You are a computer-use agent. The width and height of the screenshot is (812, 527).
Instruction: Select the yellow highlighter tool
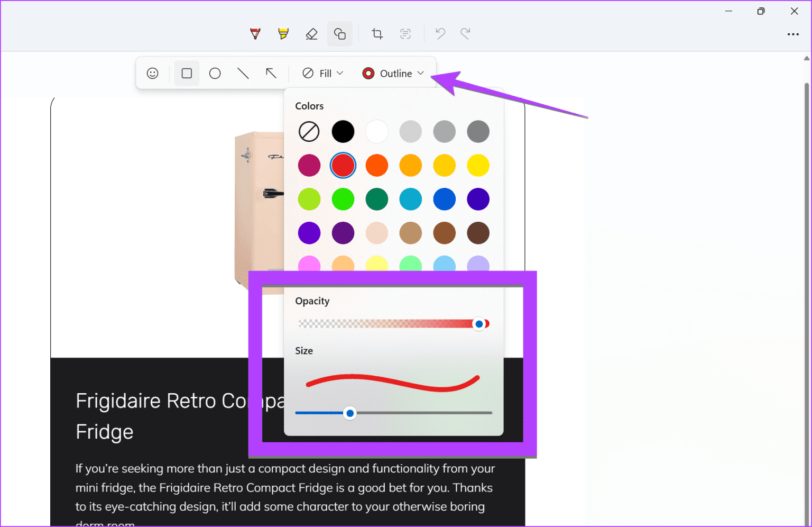coord(283,34)
